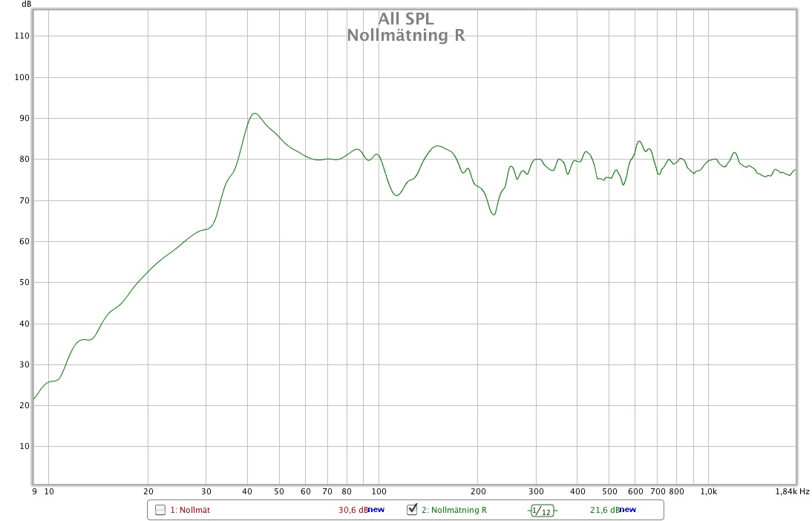Click the 1,84k Hz axis end label
This screenshot has height=521, width=812.
(793, 491)
